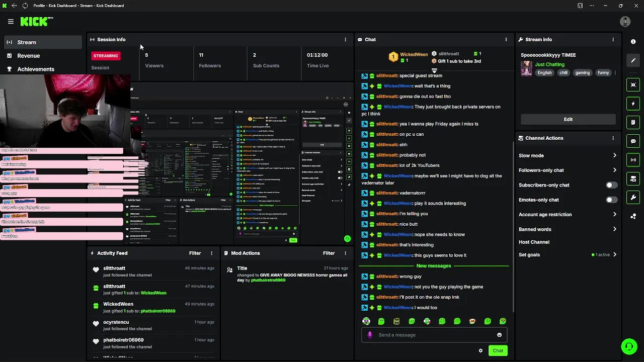This screenshot has width=644, height=362.
Task: Expand Set goals chevron
Action: point(614,254)
